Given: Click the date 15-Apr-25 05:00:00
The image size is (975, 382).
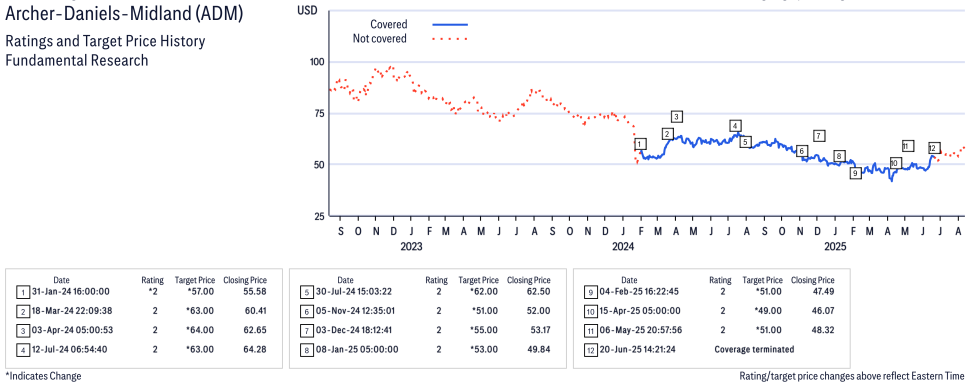Looking at the screenshot, I should 639,310.
